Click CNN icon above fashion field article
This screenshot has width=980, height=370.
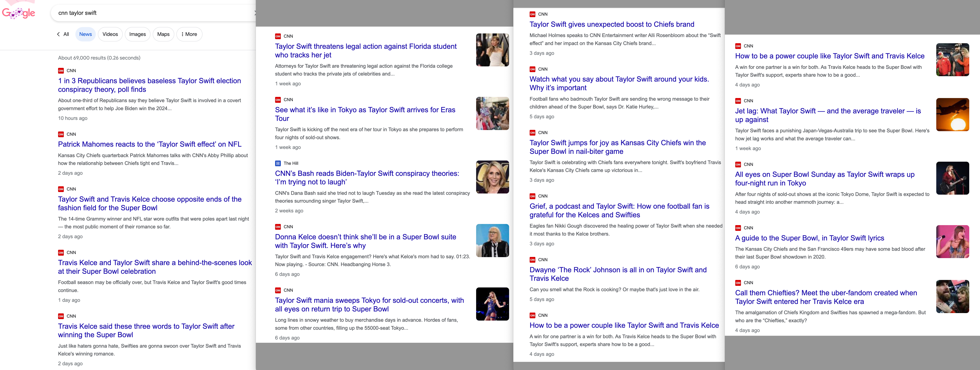(x=61, y=189)
